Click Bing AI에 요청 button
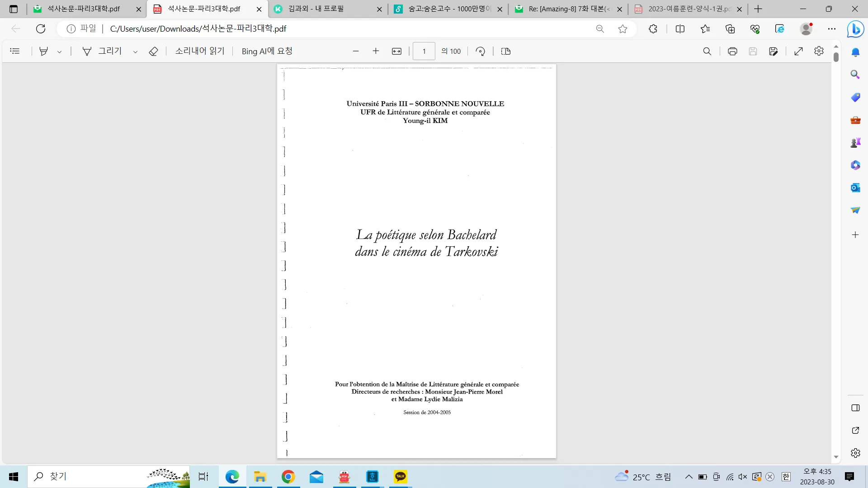The image size is (868, 488). pos(267,51)
